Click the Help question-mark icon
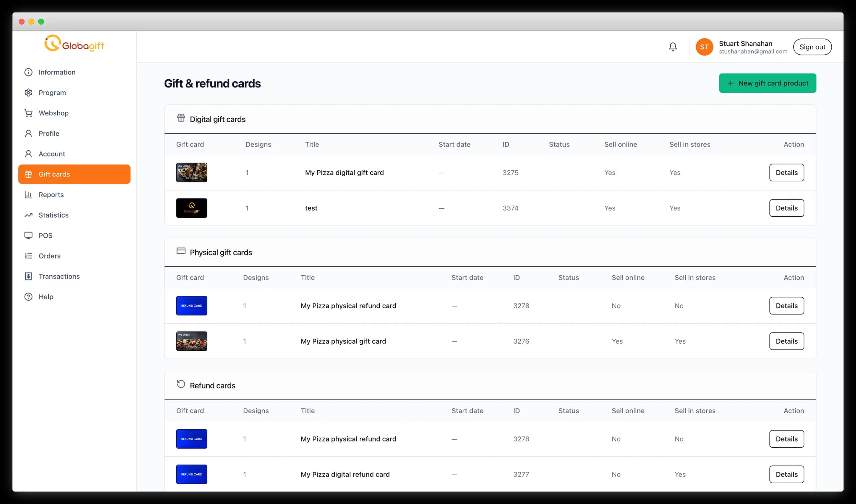This screenshot has width=856, height=504. [29, 296]
